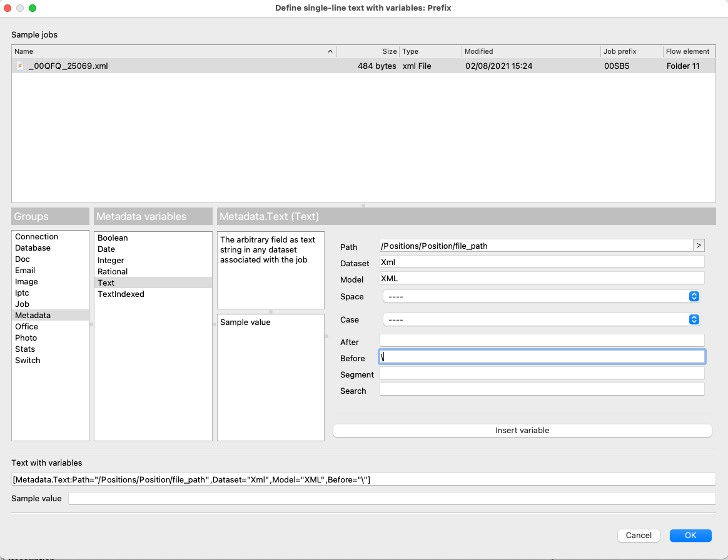Cancel the dialog
This screenshot has height=560, width=728.
tap(639, 536)
